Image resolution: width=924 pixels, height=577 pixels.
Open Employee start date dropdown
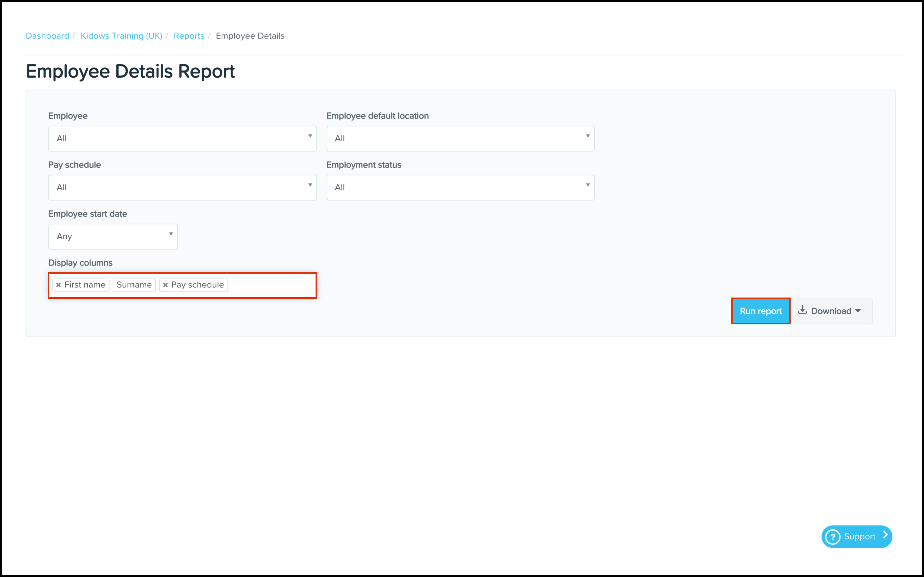[x=113, y=236]
